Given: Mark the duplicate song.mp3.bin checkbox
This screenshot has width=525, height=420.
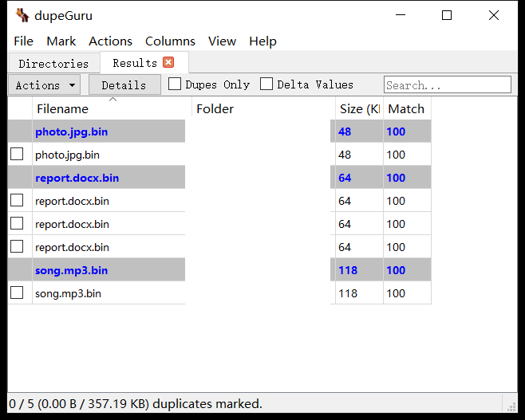Looking at the screenshot, I should click(x=17, y=292).
